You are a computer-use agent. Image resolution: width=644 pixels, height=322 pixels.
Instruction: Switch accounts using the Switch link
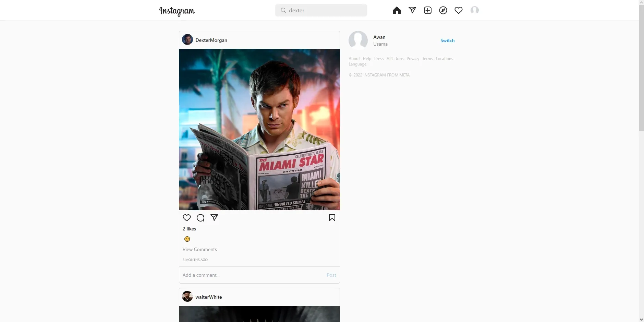(x=448, y=40)
